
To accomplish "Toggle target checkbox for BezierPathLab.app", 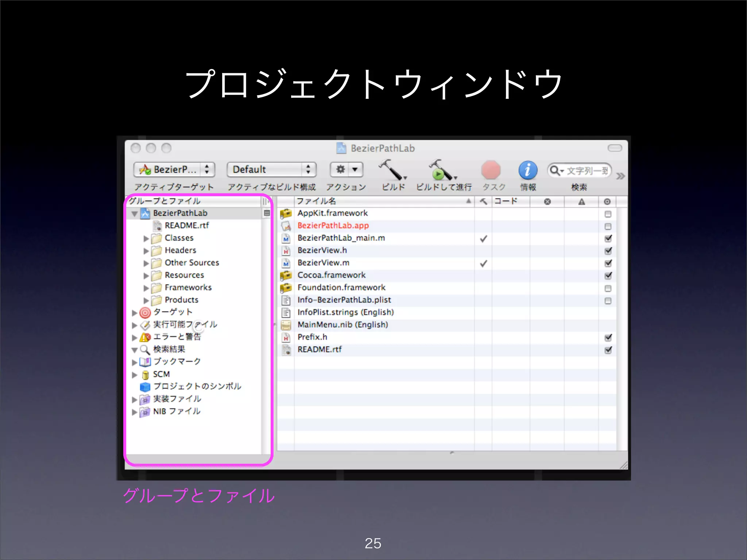I will point(608,226).
